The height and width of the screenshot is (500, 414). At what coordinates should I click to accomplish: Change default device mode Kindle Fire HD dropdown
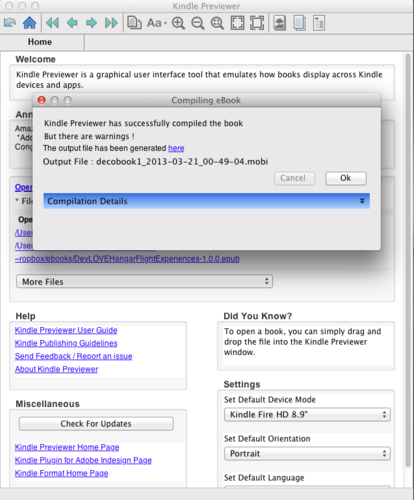click(x=307, y=415)
